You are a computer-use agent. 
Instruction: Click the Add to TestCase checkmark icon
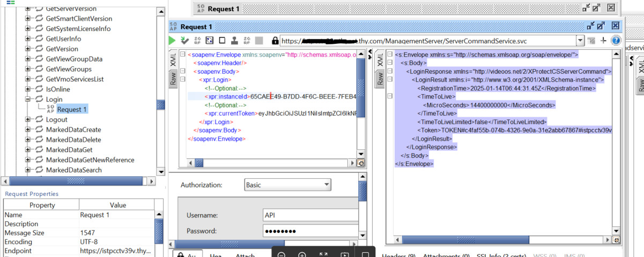184,41
